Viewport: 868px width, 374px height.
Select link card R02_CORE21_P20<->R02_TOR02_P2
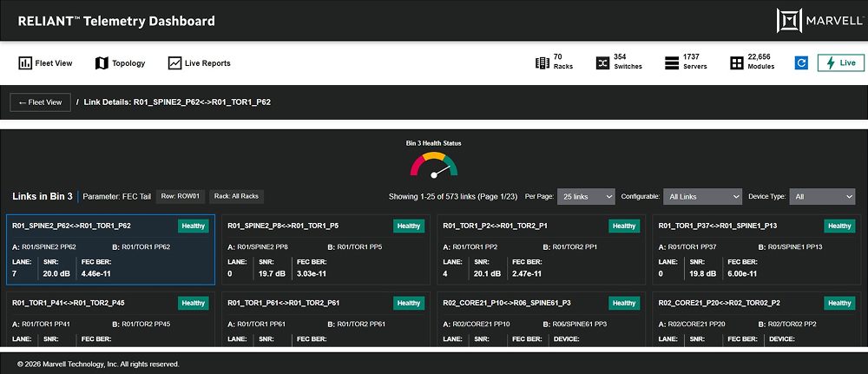tap(757, 319)
